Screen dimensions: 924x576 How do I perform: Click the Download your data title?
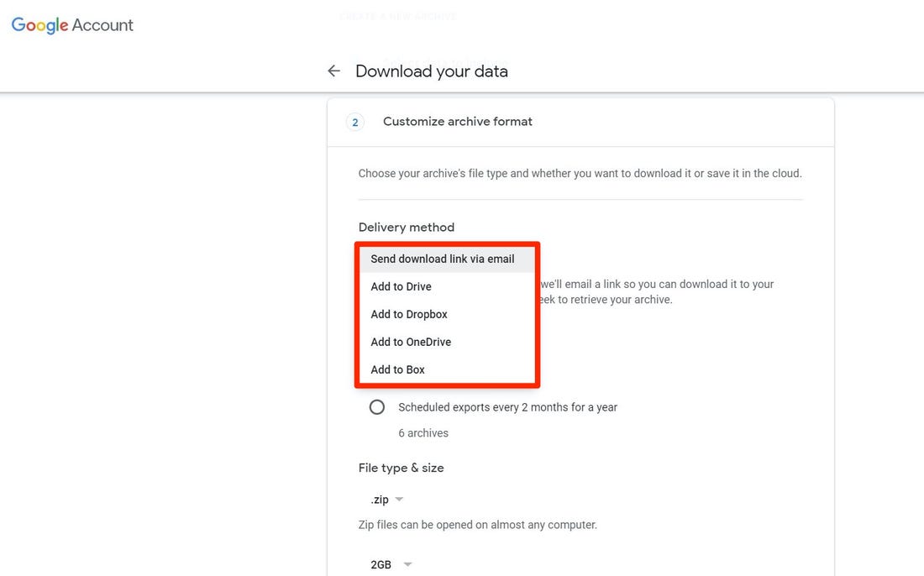tap(432, 71)
